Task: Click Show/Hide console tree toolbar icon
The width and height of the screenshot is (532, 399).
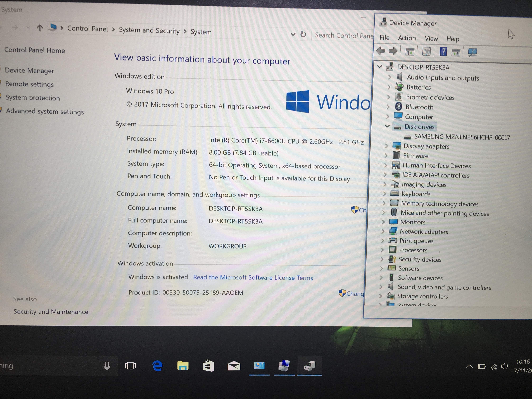Action: pos(410,52)
